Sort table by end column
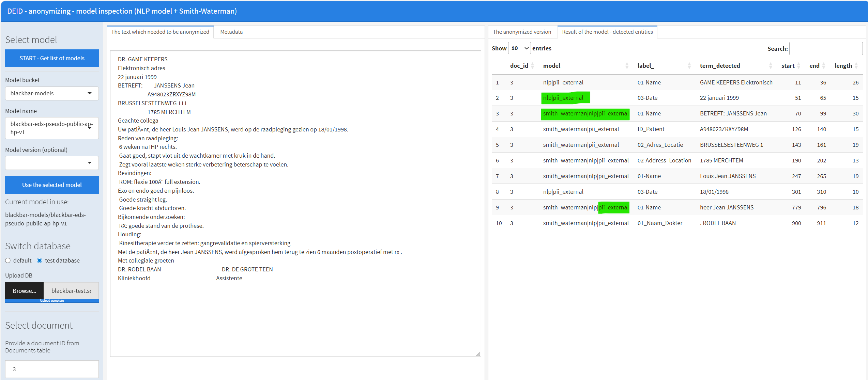Image resolution: width=868 pixels, height=380 pixels. click(817, 66)
